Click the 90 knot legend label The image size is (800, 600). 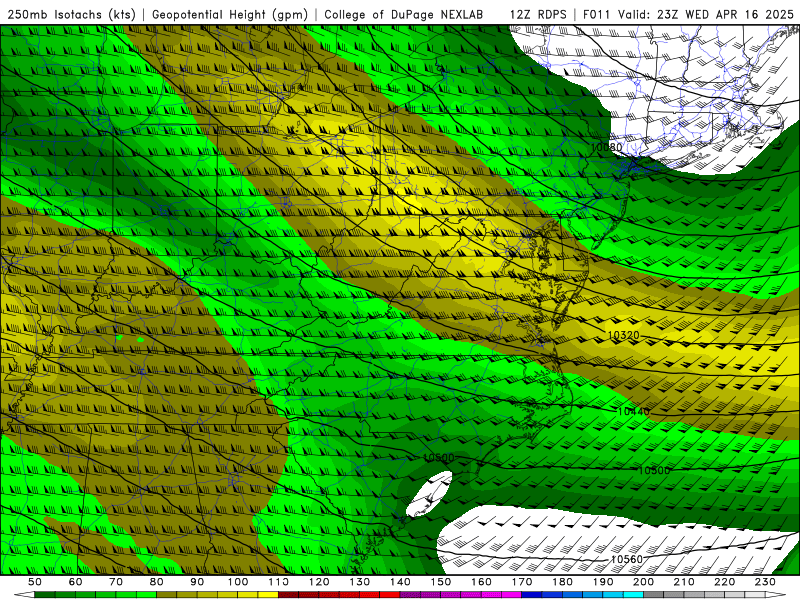197,582
